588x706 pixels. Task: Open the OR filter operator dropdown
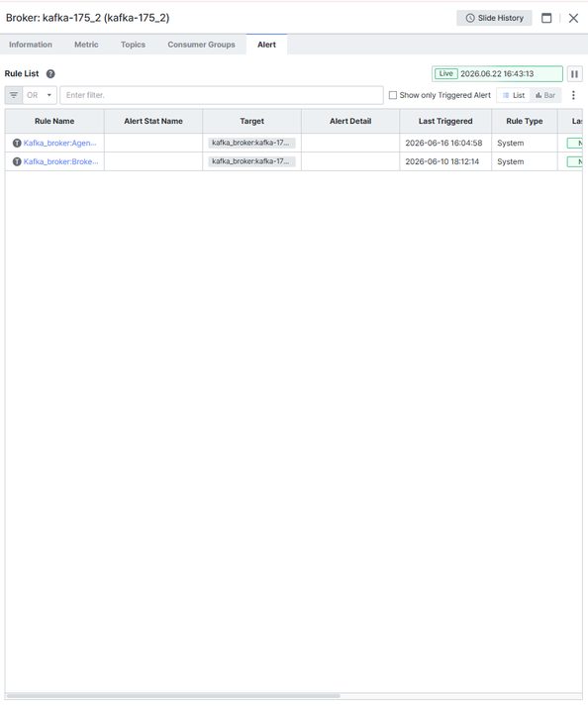pos(40,95)
